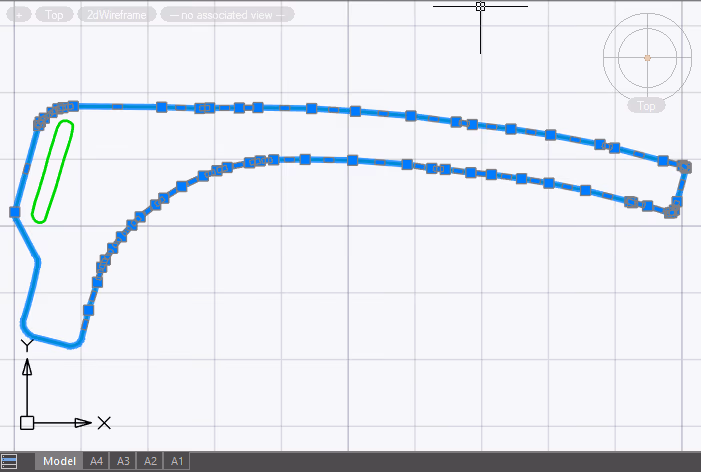Switch to the A4 layout tab
701x472 pixels.
(96, 461)
